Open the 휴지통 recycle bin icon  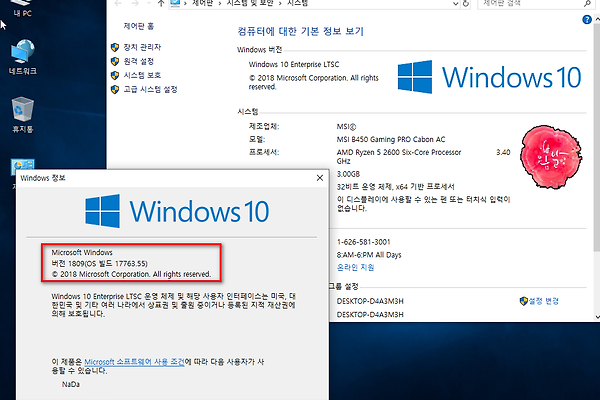[23, 114]
